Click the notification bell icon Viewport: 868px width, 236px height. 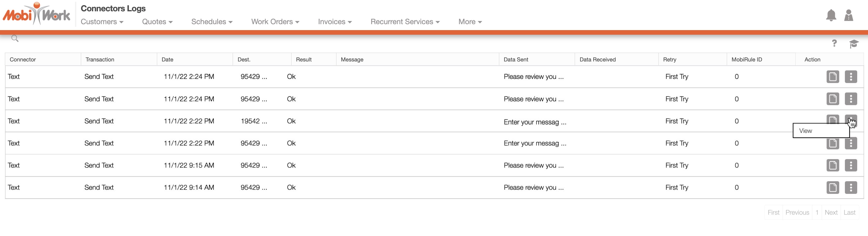[x=831, y=15]
